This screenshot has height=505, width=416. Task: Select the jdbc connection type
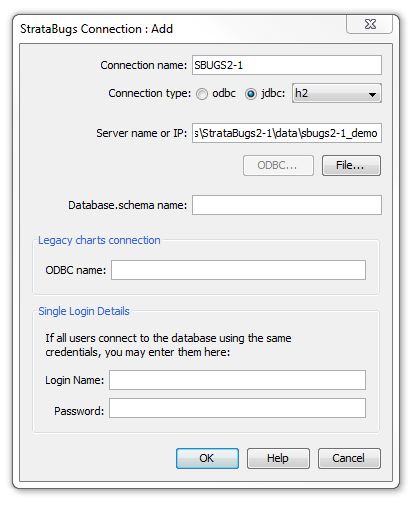click(251, 94)
